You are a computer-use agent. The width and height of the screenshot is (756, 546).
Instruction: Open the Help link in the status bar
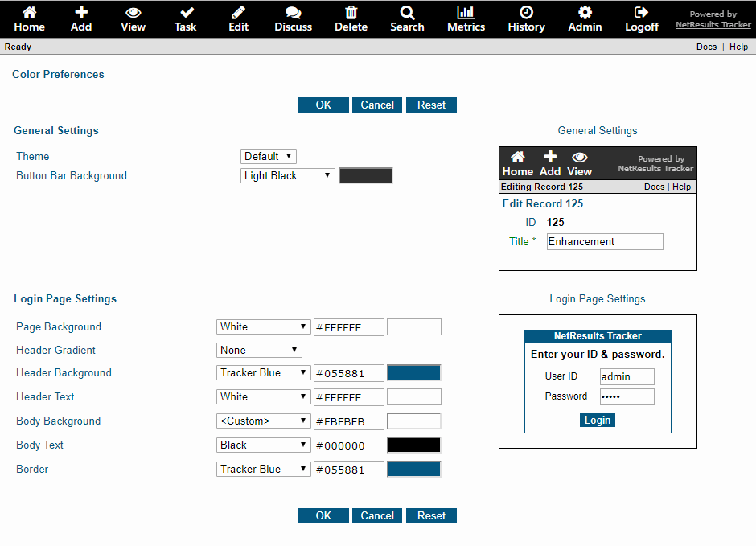pyautogui.click(x=738, y=47)
